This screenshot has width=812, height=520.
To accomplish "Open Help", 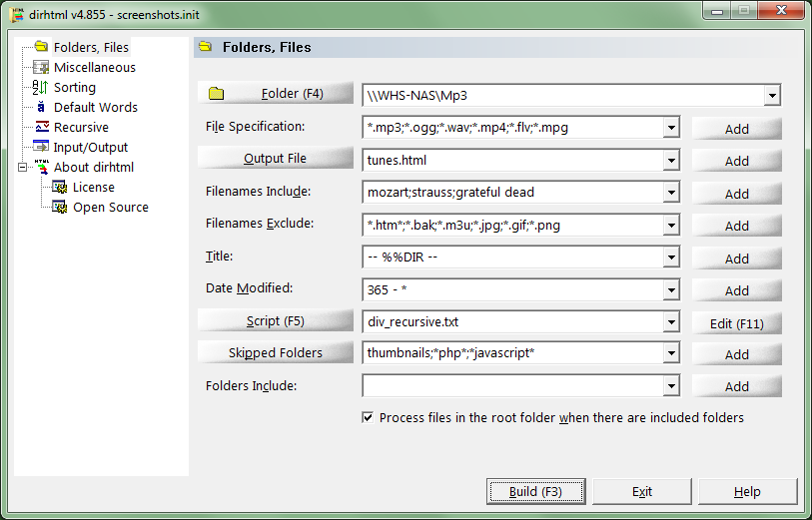I will 747,491.
